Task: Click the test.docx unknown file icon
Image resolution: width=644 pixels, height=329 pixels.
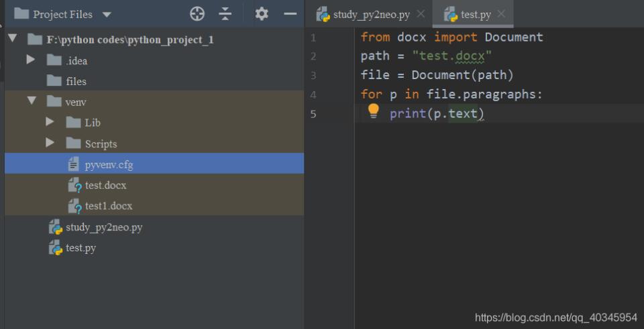Action: (x=74, y=186)
